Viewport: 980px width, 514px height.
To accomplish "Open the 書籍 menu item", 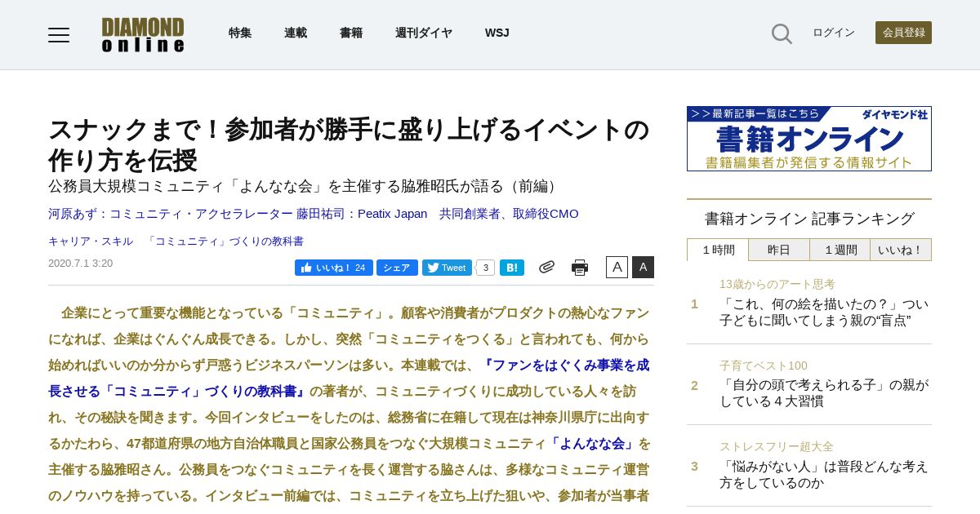I will pyautogui.click(x=351, y=33).
